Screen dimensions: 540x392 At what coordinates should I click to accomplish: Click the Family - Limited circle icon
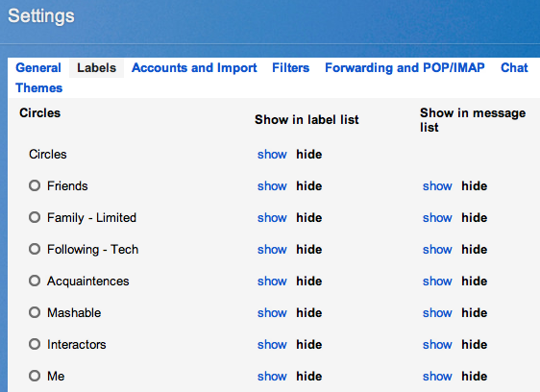click(x=35, y=217)
